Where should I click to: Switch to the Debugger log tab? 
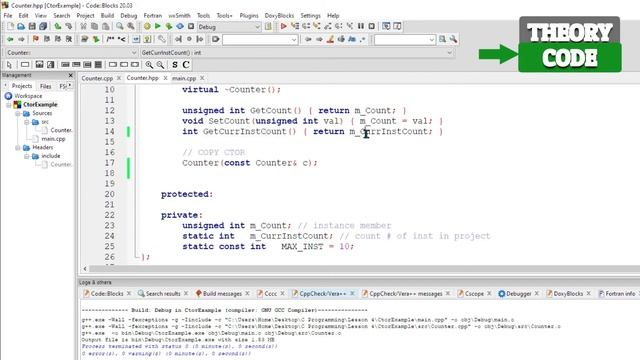coord(519,293)
